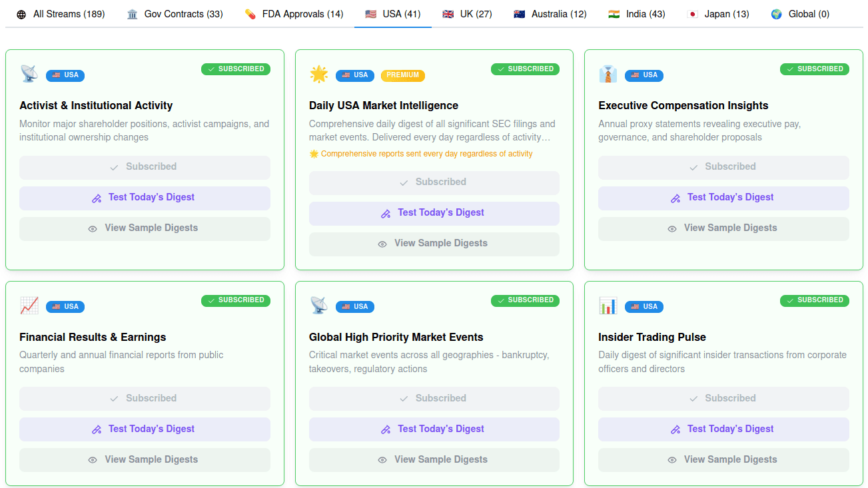Viewport: 868px width, 488px height.
Task: Toggle the SUBSCRIBED badge on Executive Compensation Insights
Action: (814, 69)
